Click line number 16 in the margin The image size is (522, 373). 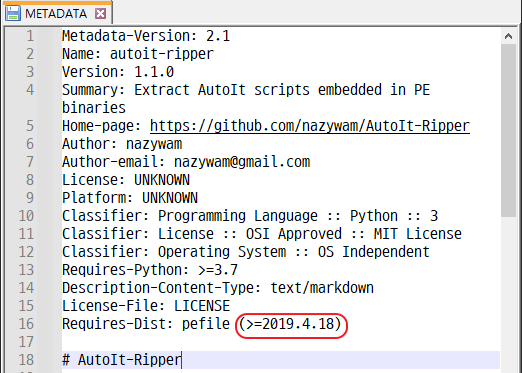26,324
